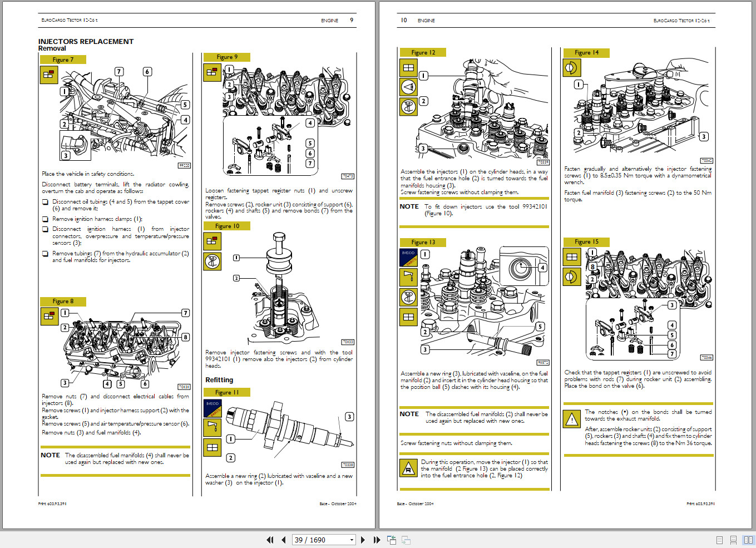Go to the next page
The image size is (756, 548).
(363, 540)
